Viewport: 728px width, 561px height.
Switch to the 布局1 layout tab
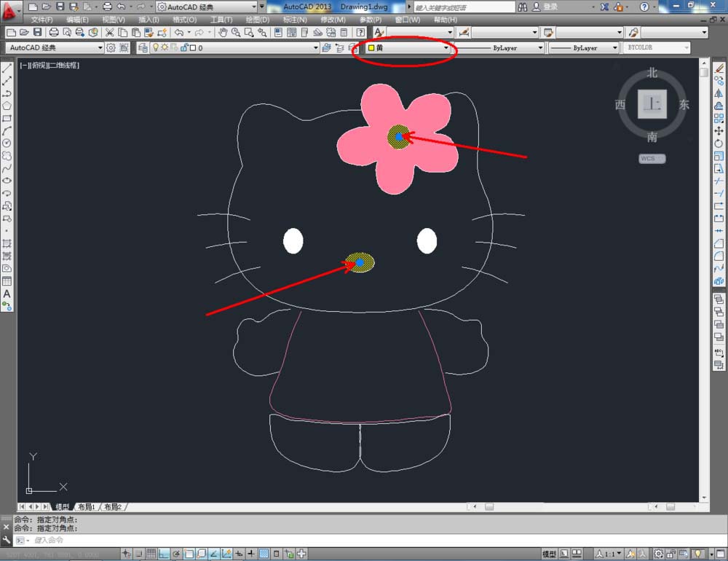(86, 507)
